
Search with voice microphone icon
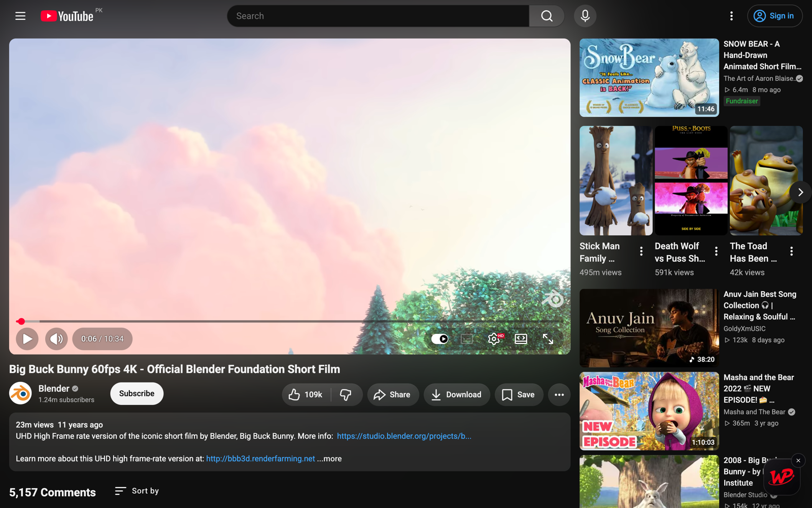[585, 16]
